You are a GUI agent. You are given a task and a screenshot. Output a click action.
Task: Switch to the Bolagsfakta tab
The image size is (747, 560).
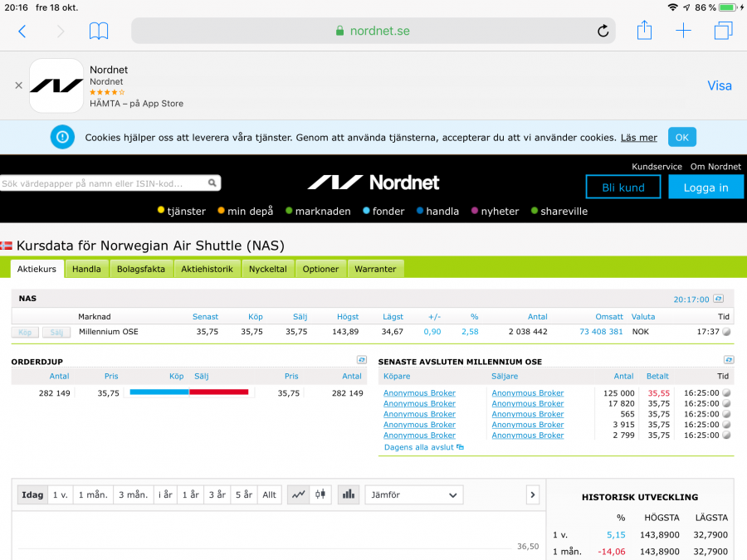click(140, 269)
